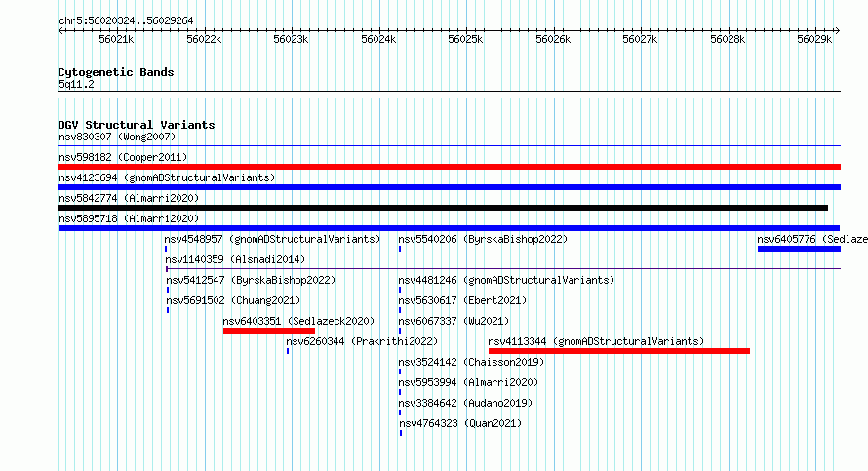
Task: Click the 56027k ruler tick label
Action: (640, 39)
